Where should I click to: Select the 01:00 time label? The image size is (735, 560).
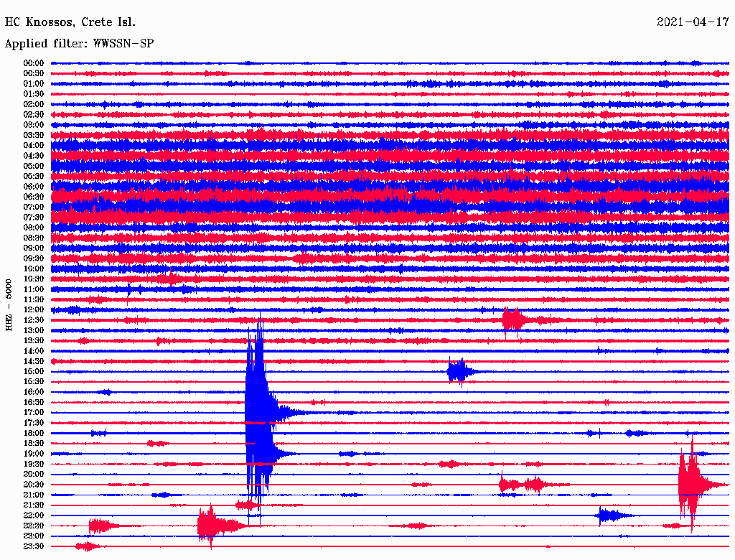click(x=34, y=84)
